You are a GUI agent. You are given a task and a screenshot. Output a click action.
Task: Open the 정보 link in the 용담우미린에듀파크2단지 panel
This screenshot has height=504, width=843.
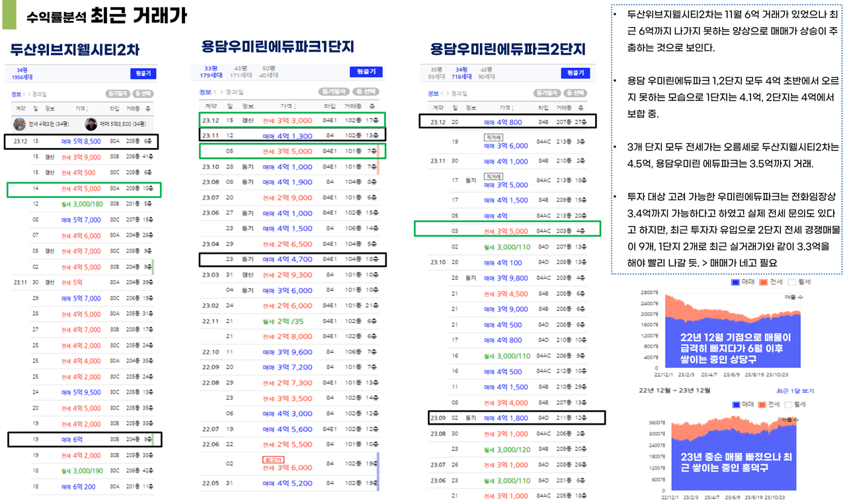point(433,93)
